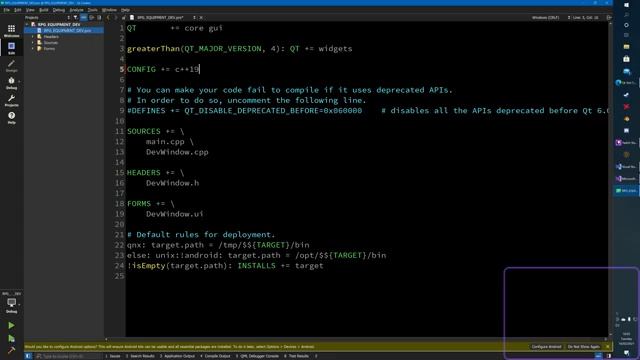Start debugging with the play-bug button

11,338
